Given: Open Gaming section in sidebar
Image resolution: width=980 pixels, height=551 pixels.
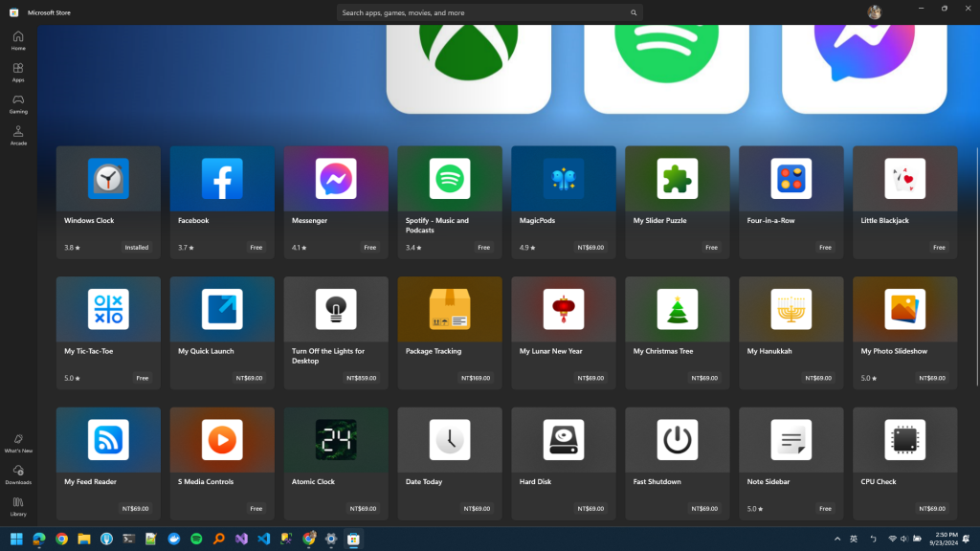Looking at the screenshot, I should coord(18,103).
